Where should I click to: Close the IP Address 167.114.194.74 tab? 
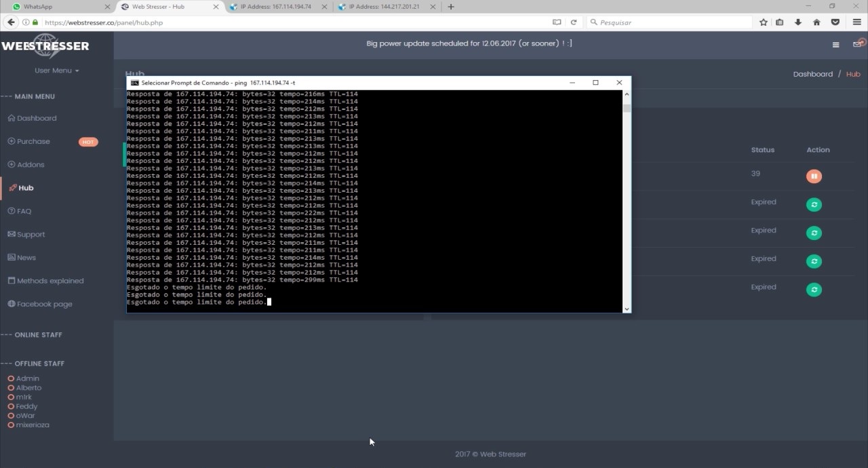324,7
